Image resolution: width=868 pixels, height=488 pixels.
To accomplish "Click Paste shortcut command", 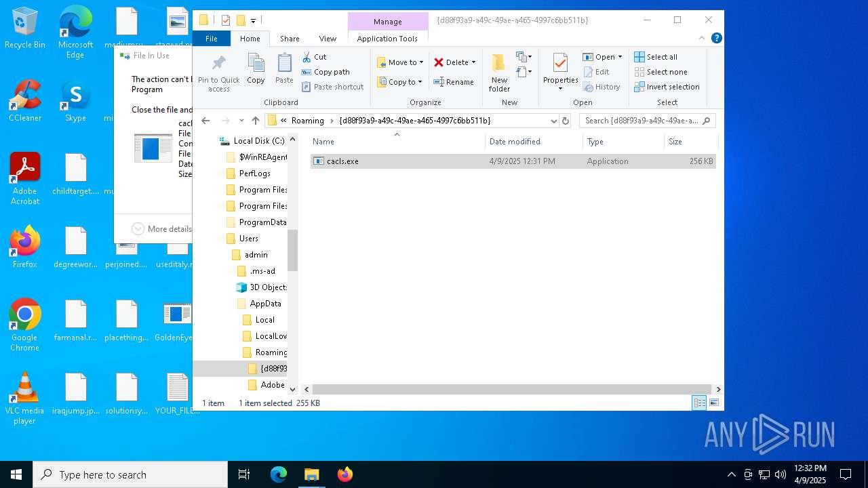I will point(332,87).
